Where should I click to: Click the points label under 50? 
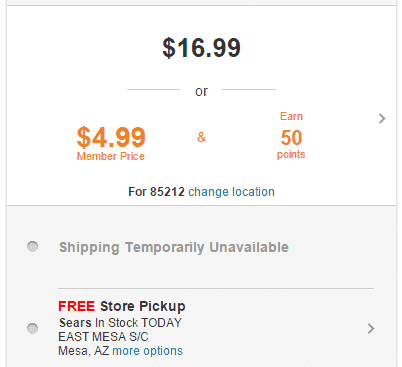291,155
